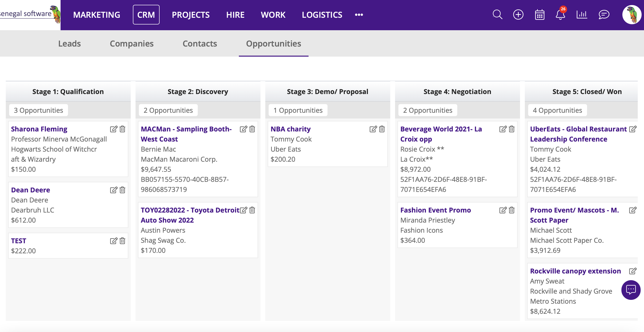Open the calendar icon in header

(x=539, y=14)
